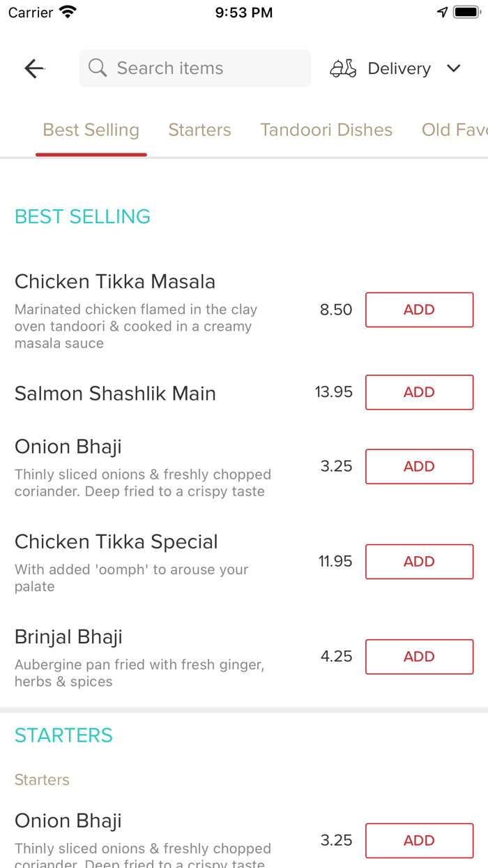This screenshot has height=868, width=488.
Task: Add Chicken Tikka Masala to order
Action: [419, 309]
